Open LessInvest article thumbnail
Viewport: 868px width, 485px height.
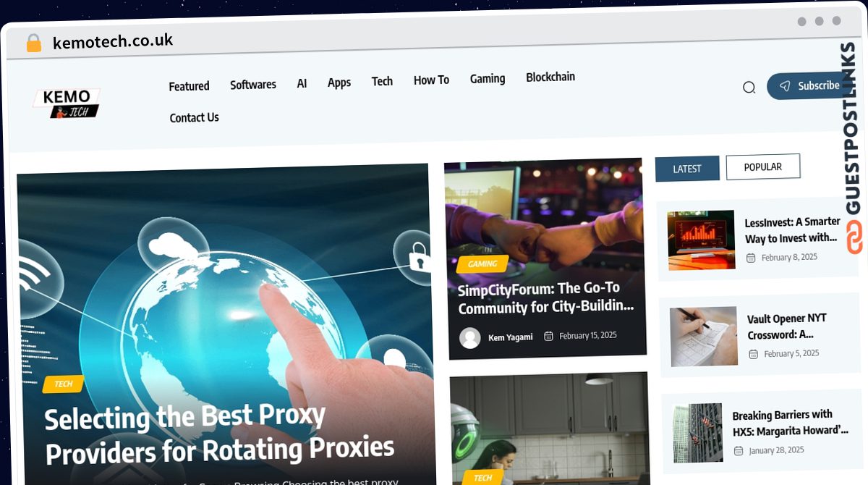[x=701, y=240]
